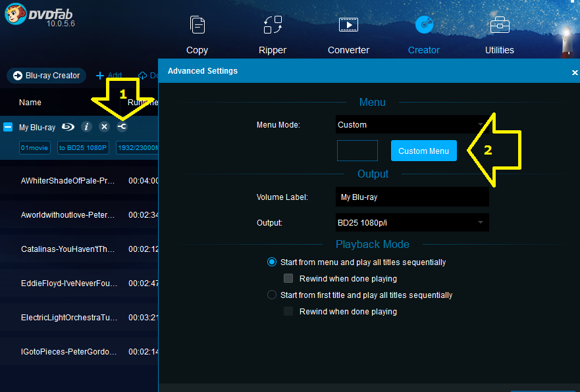Select Start from first title option

pos(272,295)
